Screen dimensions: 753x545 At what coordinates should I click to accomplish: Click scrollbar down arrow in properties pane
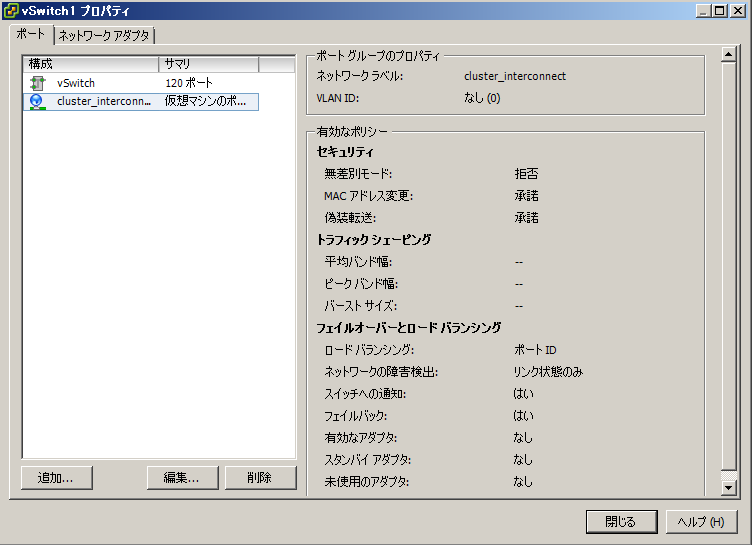(729, 488)
